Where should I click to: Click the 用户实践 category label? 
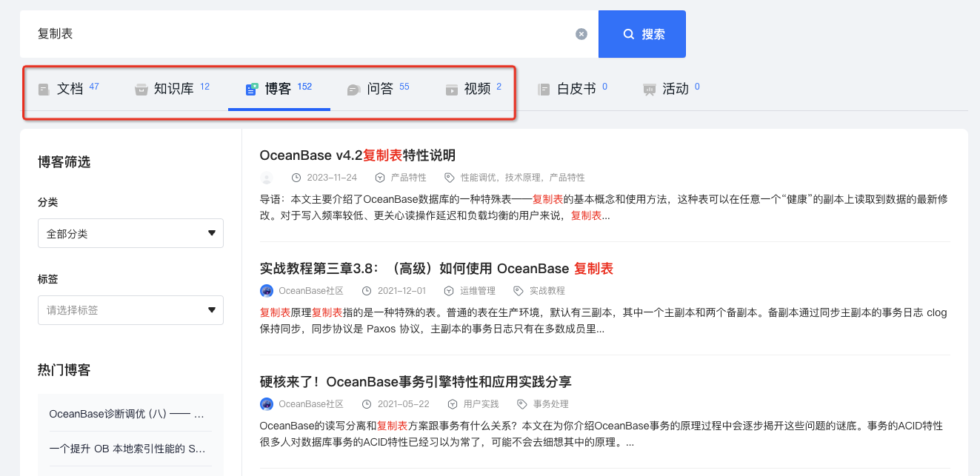(481, 404)
